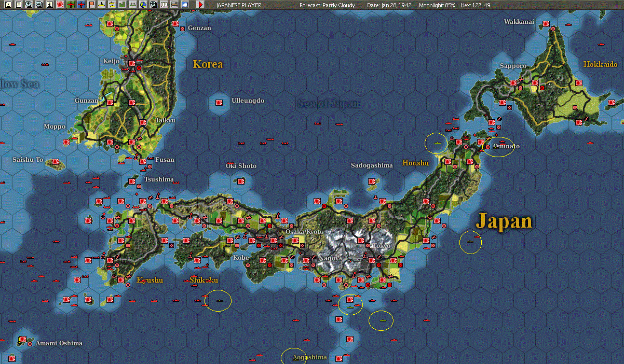Click the globe toolbar icon

point(143,5)
